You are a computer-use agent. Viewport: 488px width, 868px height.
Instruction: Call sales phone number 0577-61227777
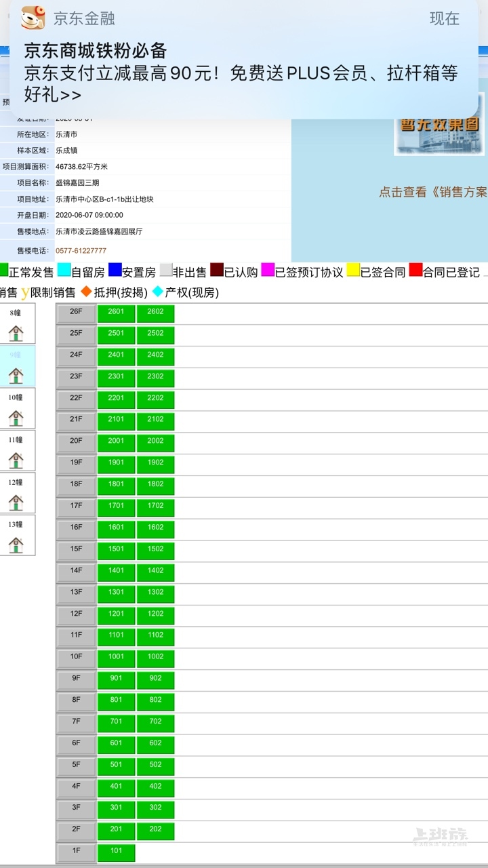[81, 251]
